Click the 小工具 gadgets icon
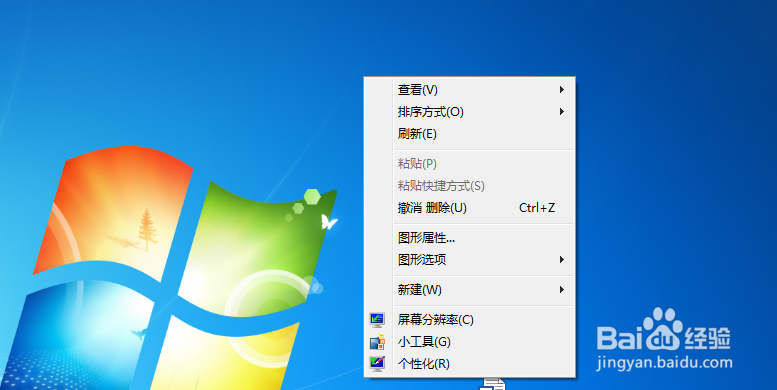The height and width of the screenshot is (390, 777). pos(377,342)
